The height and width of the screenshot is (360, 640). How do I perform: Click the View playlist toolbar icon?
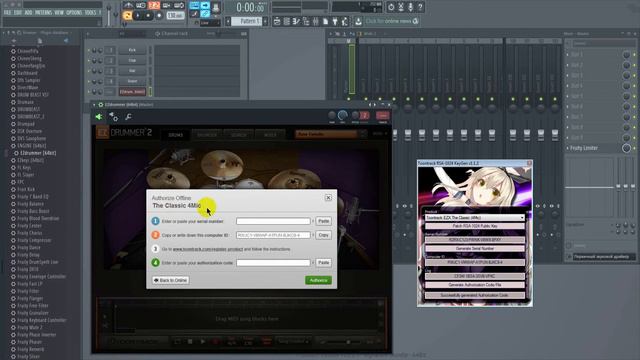277,21
